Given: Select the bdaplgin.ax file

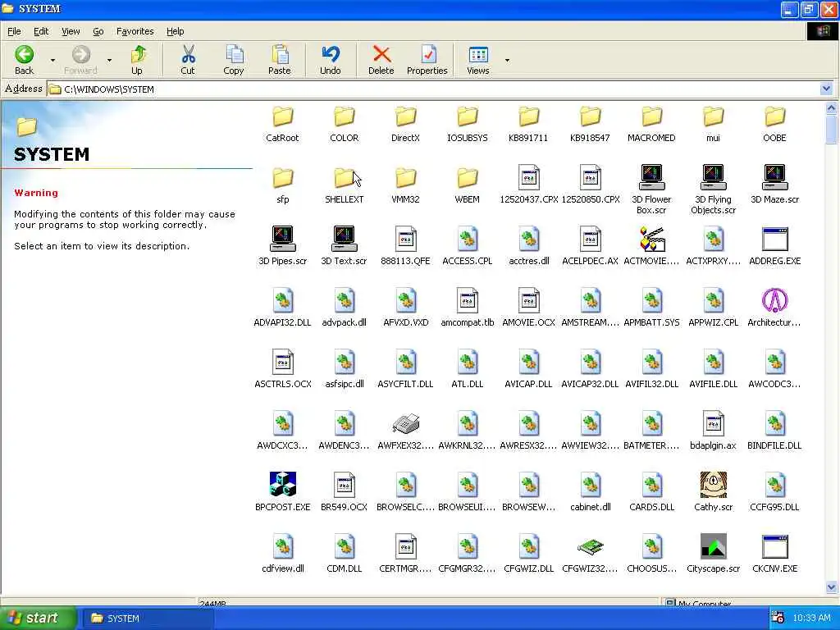Looking at the screenshot, I should click(x=713, y=430).
